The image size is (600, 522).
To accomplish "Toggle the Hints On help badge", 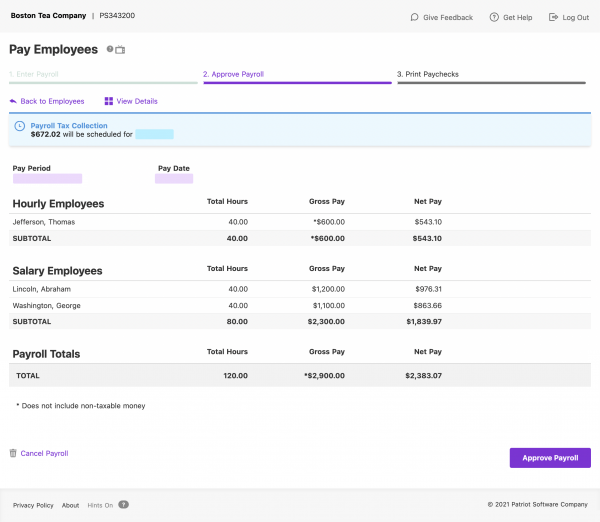I will click(x=124, y=505).
